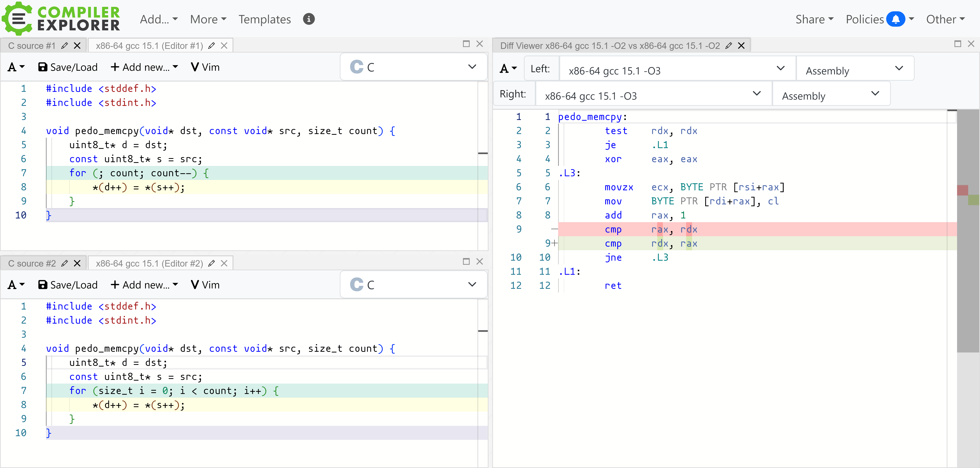Image resolution: width=980 pixels, height=468 pixels.
Task: Click the source #1 editor scrollbar marker
Action: click(483, 153)
